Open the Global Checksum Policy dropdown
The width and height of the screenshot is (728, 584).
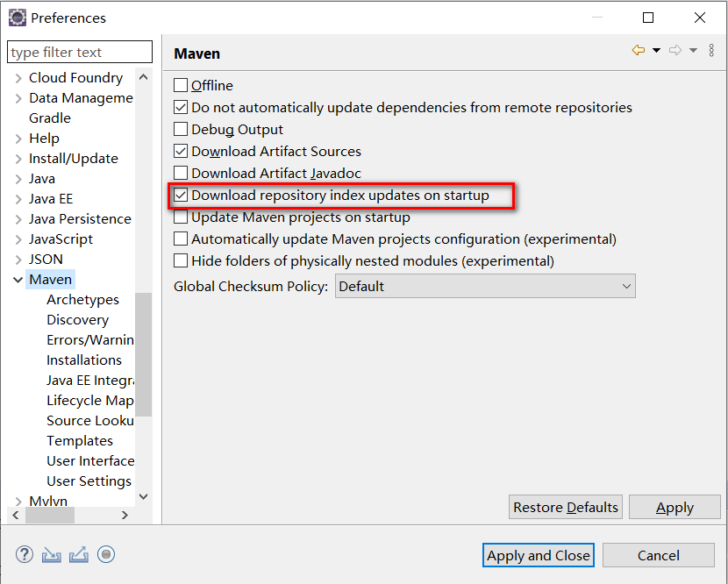(x=485, y=287)
